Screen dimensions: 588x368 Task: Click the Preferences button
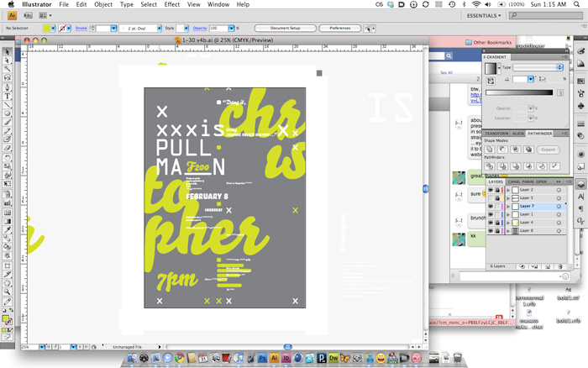tap(339, 28)
